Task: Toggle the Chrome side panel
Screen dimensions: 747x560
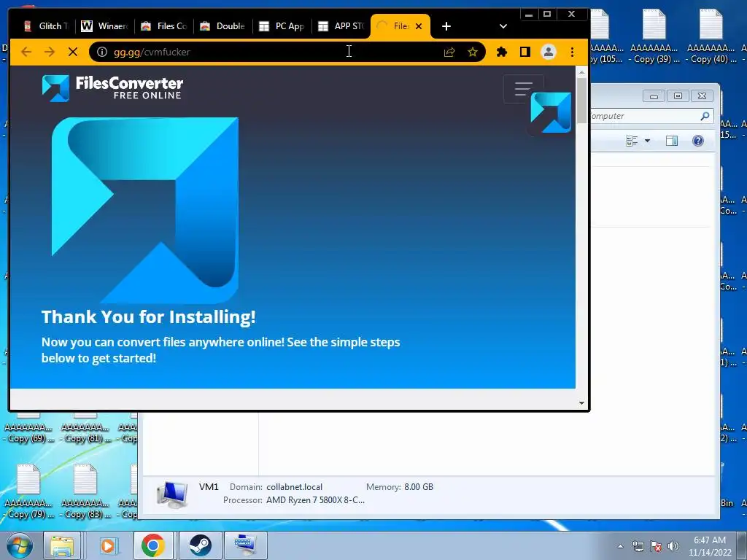Action: (x=525, y=52)
